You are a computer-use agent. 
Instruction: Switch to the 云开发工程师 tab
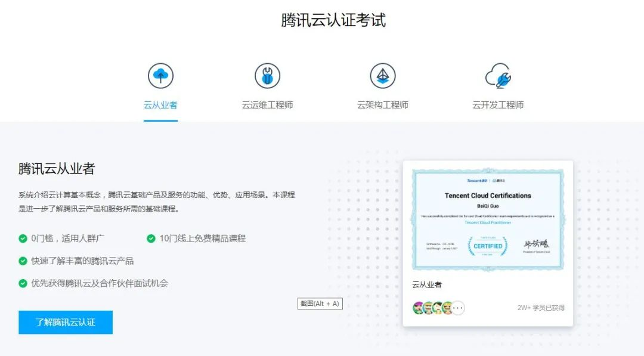tap(498, 105)
